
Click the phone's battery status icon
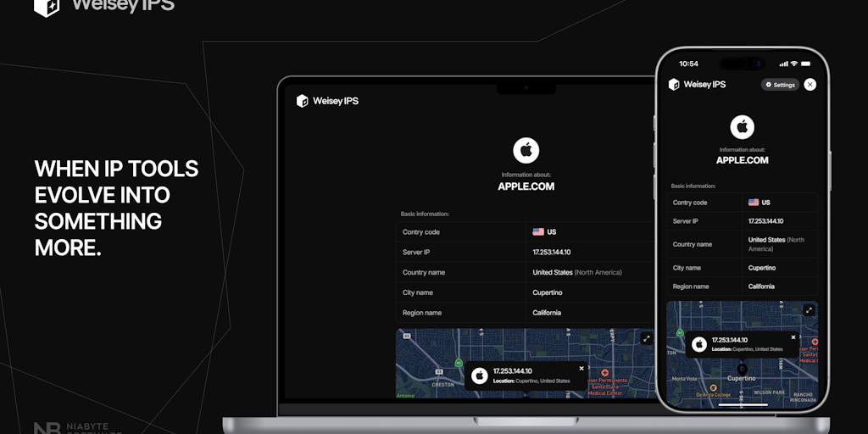tap(806, 64)
